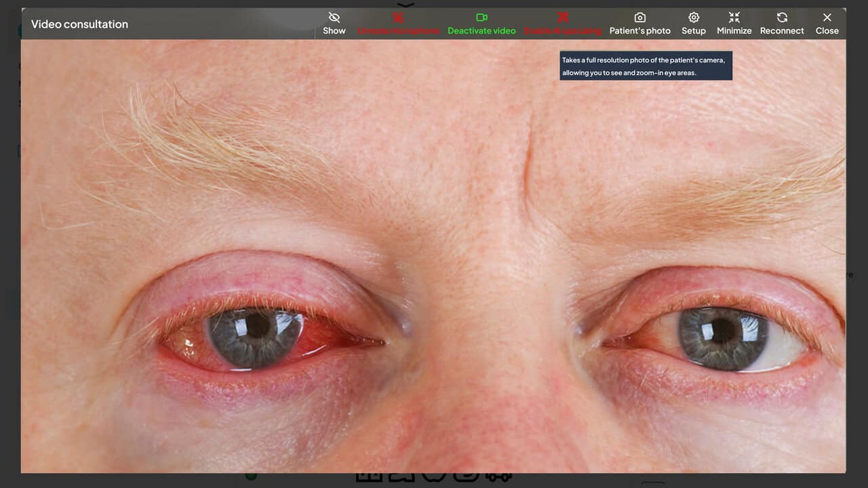Click the Reconnect icon
Screen dimensions: 868x488
click(781, 18)
